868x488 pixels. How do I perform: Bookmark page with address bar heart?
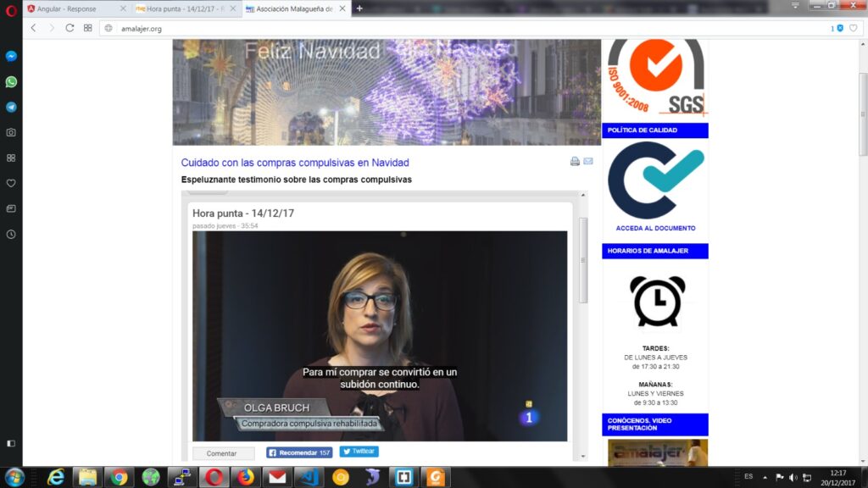854,28
